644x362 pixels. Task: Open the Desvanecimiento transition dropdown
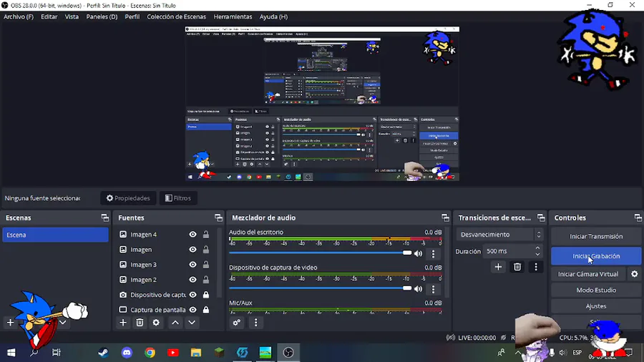pyautogui.click(x=500, y=235)
